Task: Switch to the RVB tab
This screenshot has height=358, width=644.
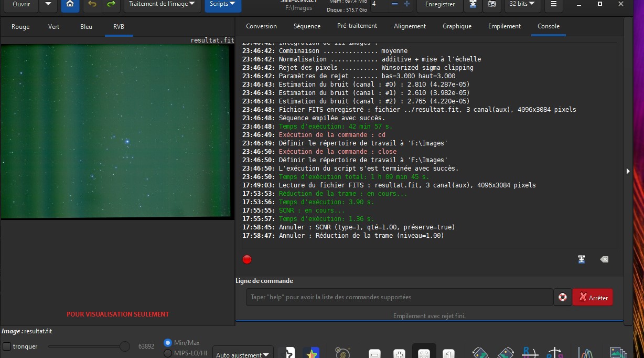Action: 119,27
